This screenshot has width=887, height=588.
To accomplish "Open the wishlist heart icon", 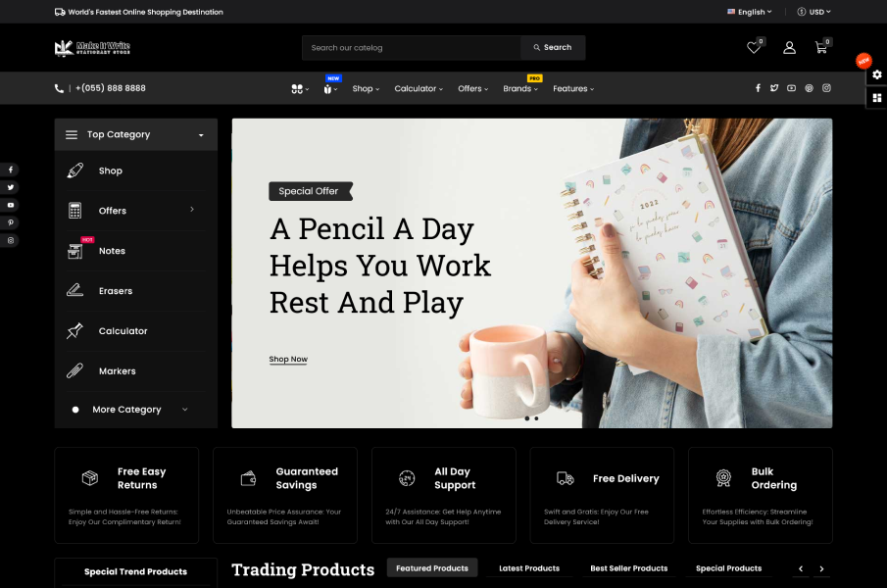I will 754,48.
